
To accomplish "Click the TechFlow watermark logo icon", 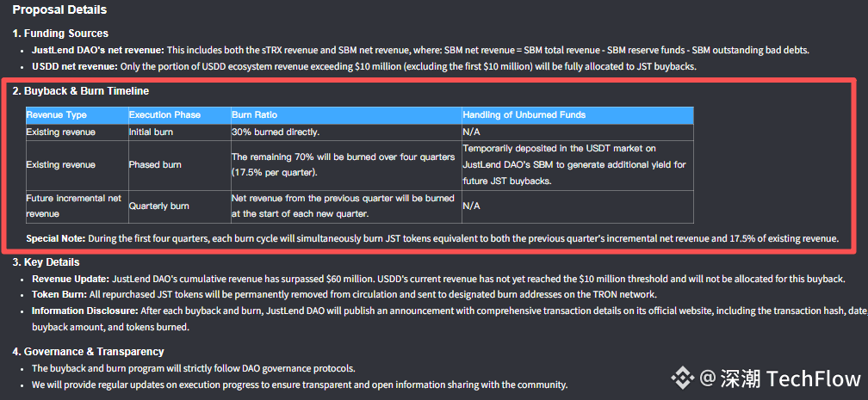I will pyautogui.click(x=683, y=378).
